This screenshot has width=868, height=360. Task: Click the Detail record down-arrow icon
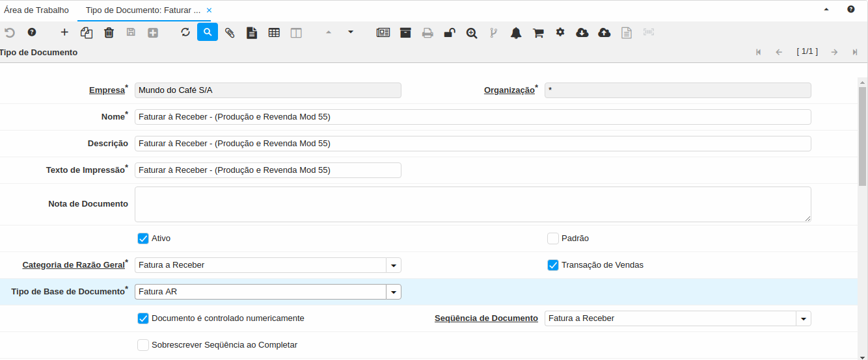pos(351,32)
